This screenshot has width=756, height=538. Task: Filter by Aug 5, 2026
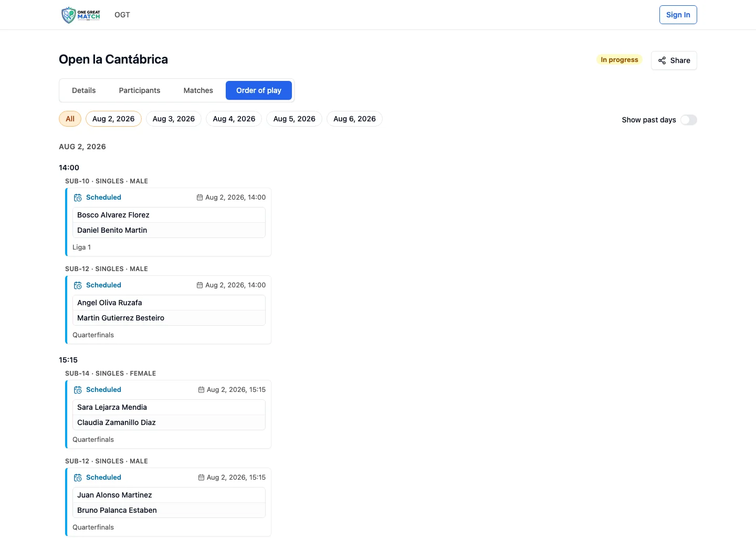coord(295,119)
